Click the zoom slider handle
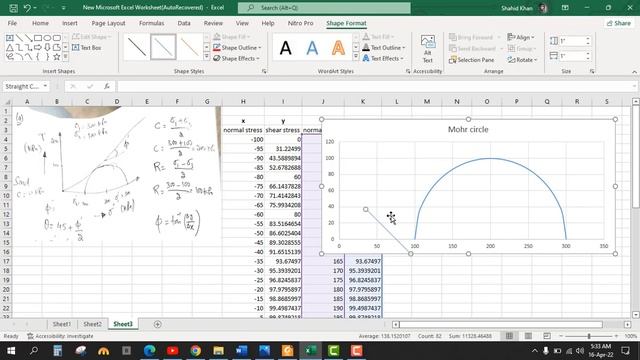The width and height of the screenshot is (640, 360). click(x=589, y=336)
